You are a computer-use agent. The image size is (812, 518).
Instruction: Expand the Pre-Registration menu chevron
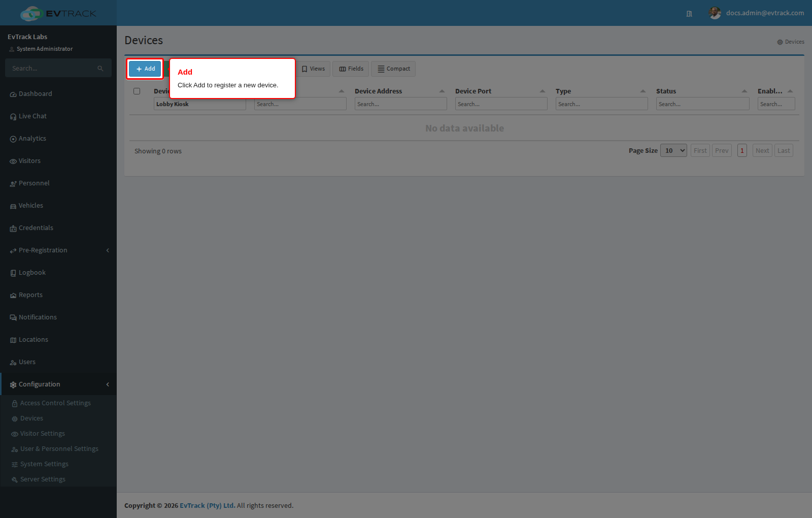pos(108,250)
